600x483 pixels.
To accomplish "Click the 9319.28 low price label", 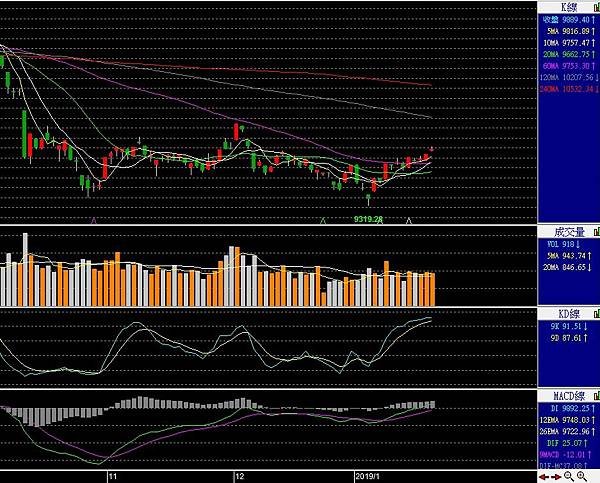I will click(368, 219).
